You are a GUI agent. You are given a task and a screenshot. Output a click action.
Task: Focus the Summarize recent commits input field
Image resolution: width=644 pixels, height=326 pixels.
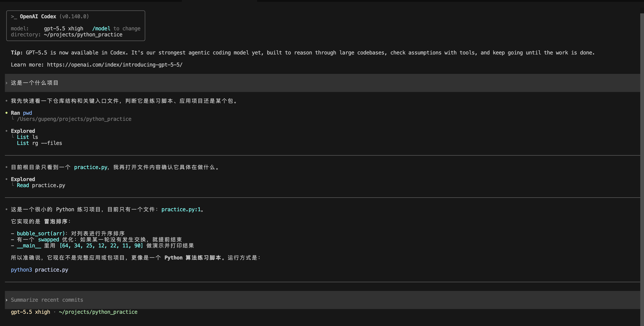(323, 300)
